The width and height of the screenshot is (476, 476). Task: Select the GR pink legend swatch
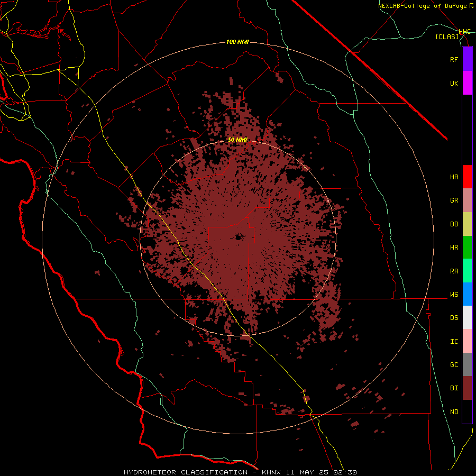(467, 200)
